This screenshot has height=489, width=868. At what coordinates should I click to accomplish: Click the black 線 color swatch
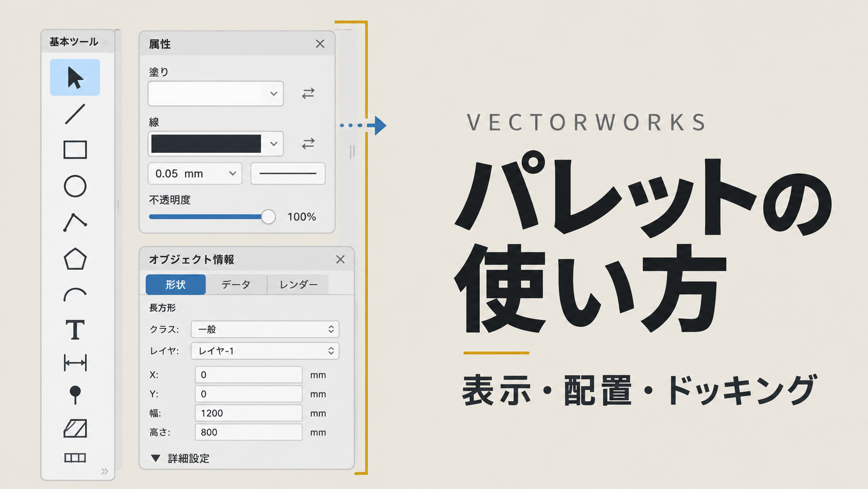point(206,144)
